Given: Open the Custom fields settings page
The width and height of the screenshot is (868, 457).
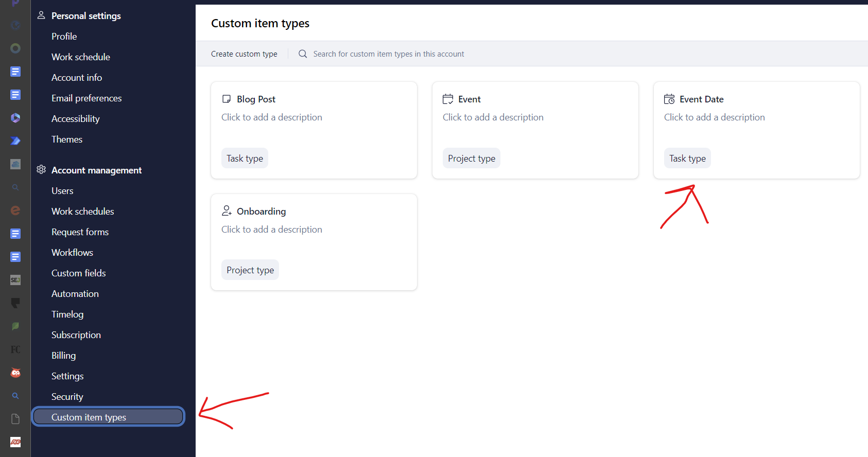Looking at the screenshot, I should 78,273.
